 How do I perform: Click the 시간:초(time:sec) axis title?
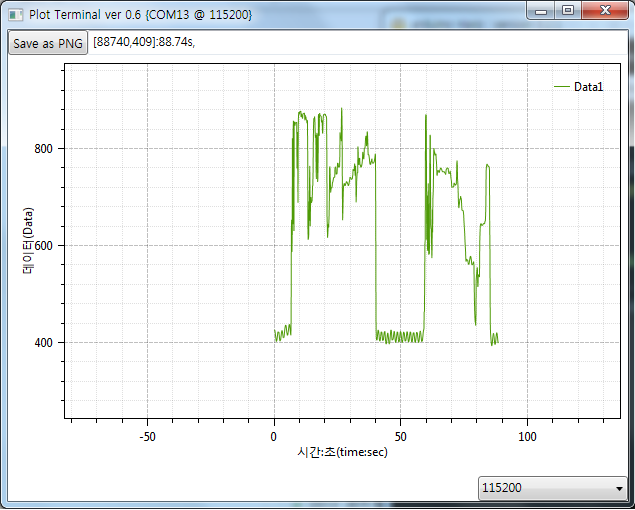342,452
